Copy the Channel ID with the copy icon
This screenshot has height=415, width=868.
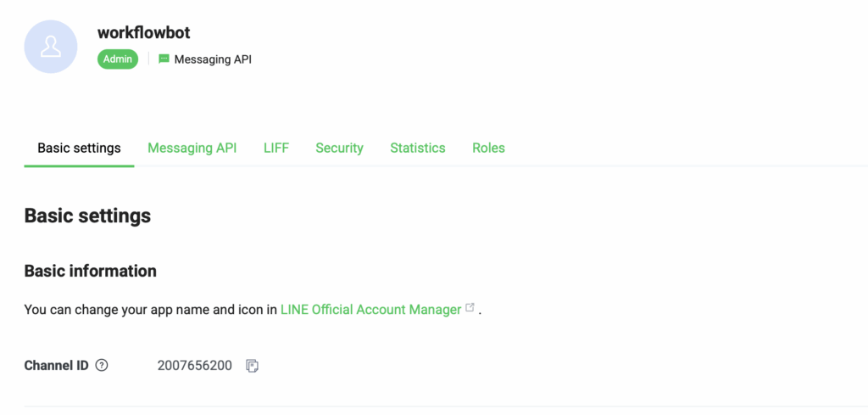[x=253, y=366]
